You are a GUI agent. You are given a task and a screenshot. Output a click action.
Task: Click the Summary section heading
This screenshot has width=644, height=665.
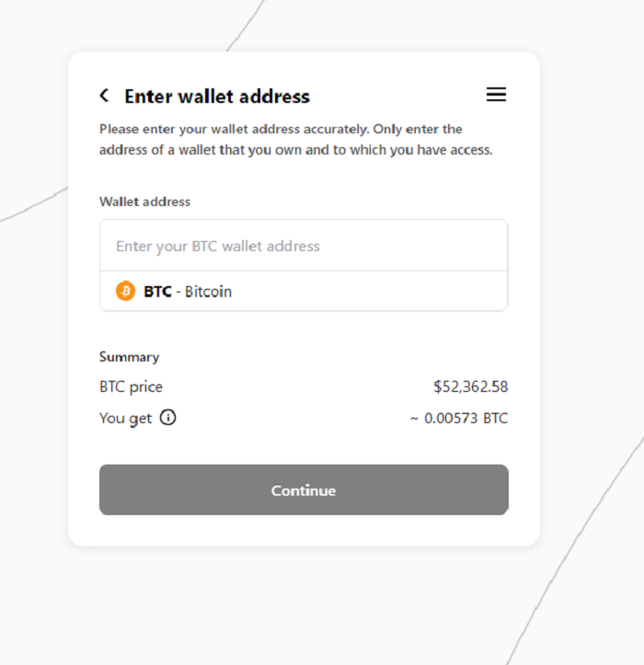tap(130, 357)
